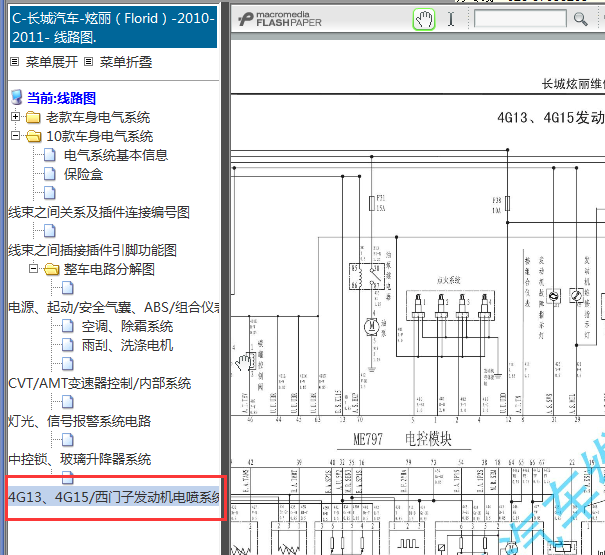
Task: Click the page icon beside 雨刮、洗涤电机
Action: point(68,345)
